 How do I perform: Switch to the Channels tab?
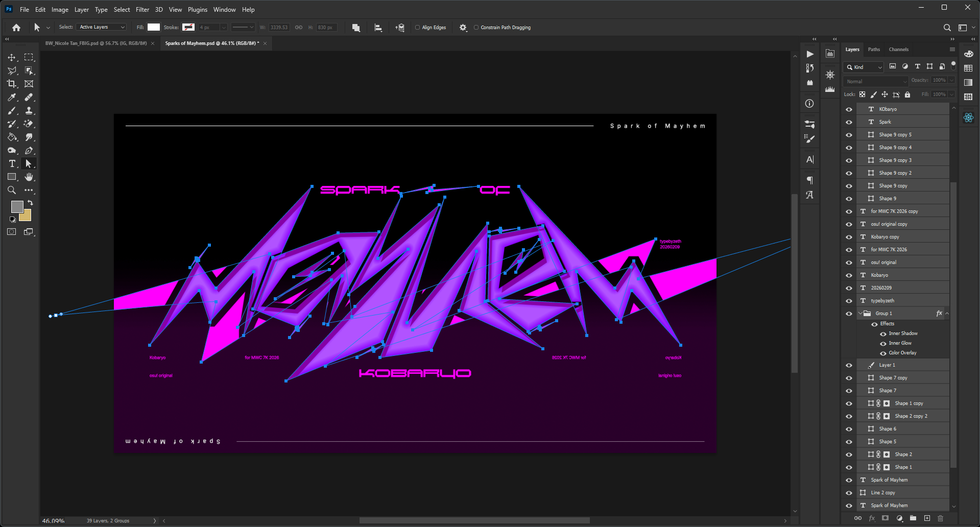click(x=898, y=50)
